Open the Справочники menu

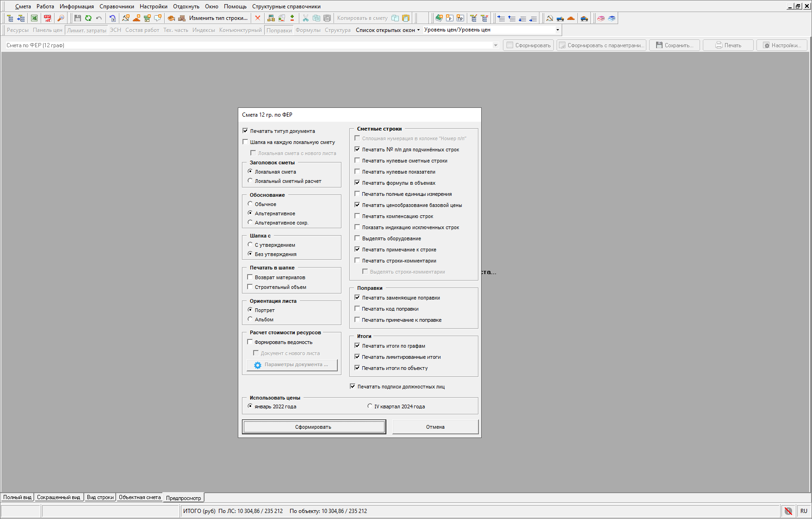pos(117,6)
